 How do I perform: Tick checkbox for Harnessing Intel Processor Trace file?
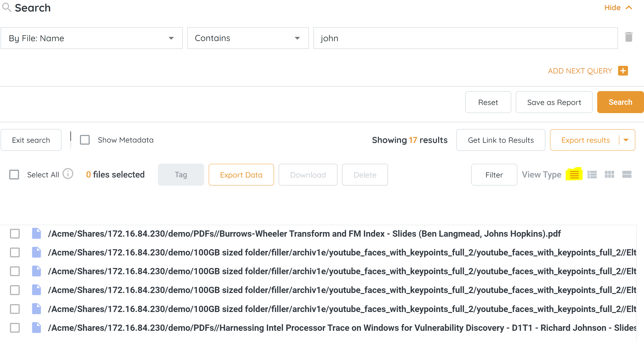click(15, 328)
